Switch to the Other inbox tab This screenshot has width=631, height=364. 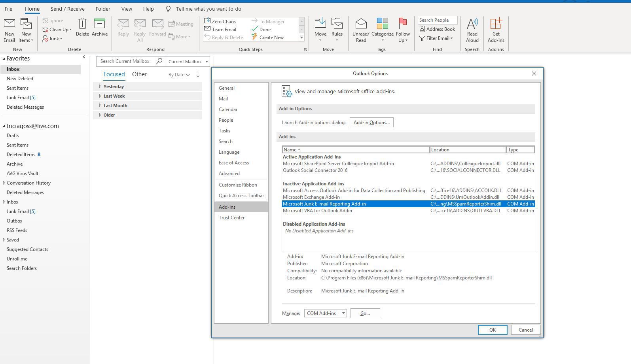coord(139,74)
